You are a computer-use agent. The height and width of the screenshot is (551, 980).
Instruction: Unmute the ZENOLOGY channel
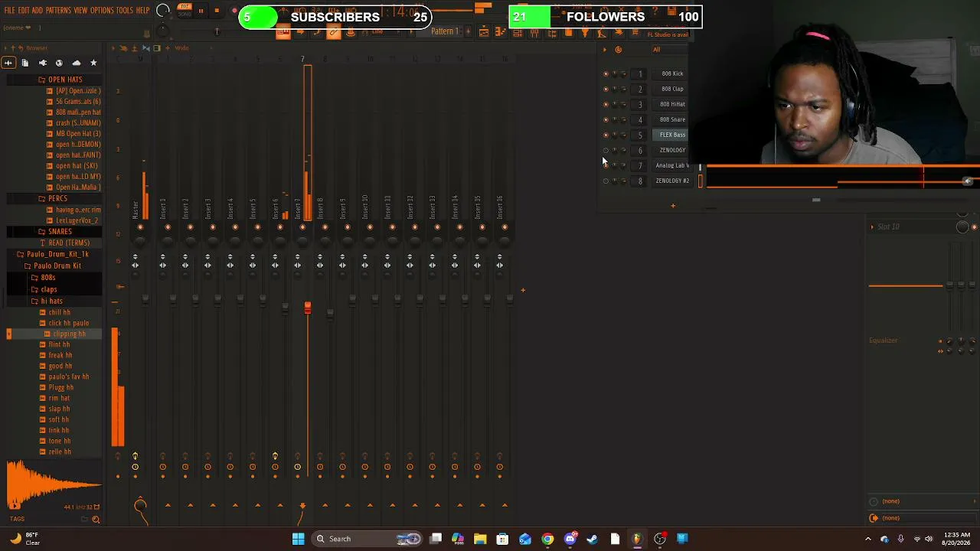click(606, 151)
